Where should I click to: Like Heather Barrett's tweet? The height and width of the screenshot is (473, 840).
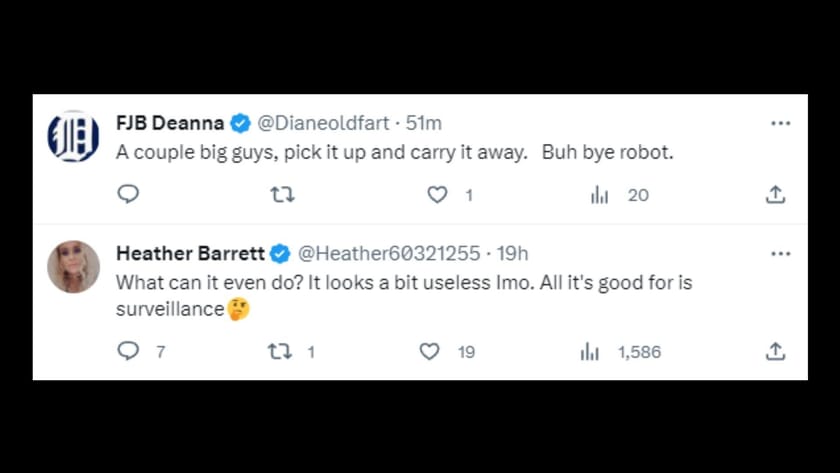point(429,352)
